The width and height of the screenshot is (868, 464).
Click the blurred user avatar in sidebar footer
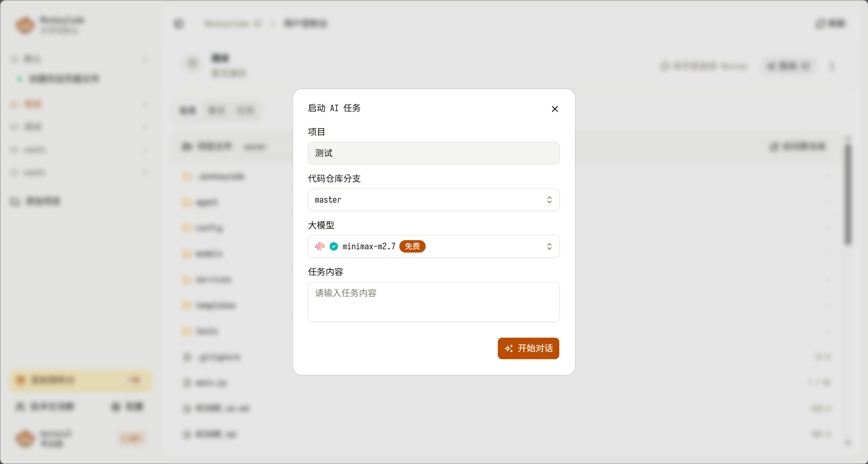[25, 438]
